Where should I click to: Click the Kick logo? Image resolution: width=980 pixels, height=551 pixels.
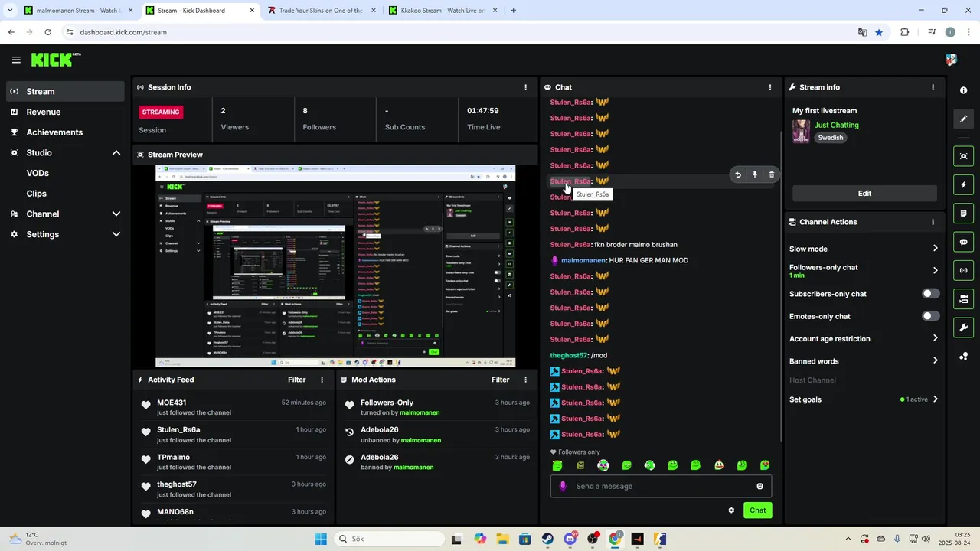(55, 59)
